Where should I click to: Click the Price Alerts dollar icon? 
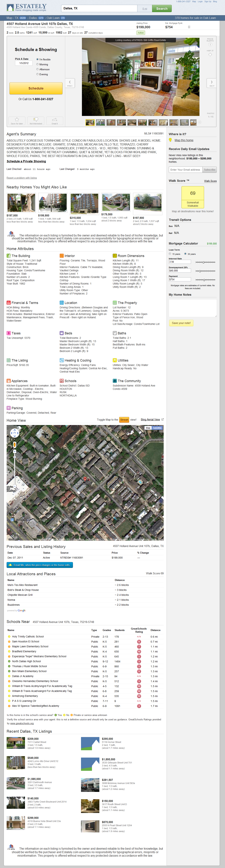(x=210, y=44)
